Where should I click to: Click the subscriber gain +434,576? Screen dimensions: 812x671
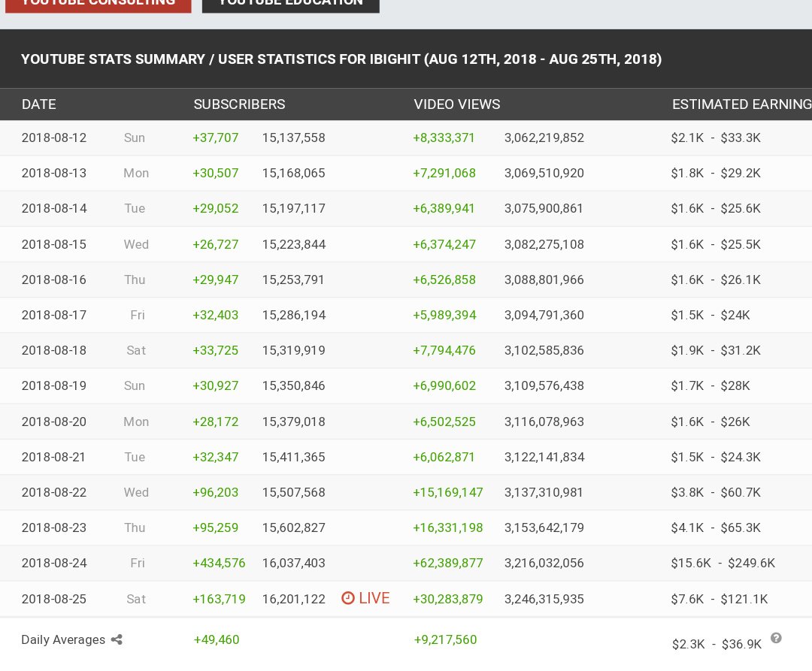[x=219, y=563]
